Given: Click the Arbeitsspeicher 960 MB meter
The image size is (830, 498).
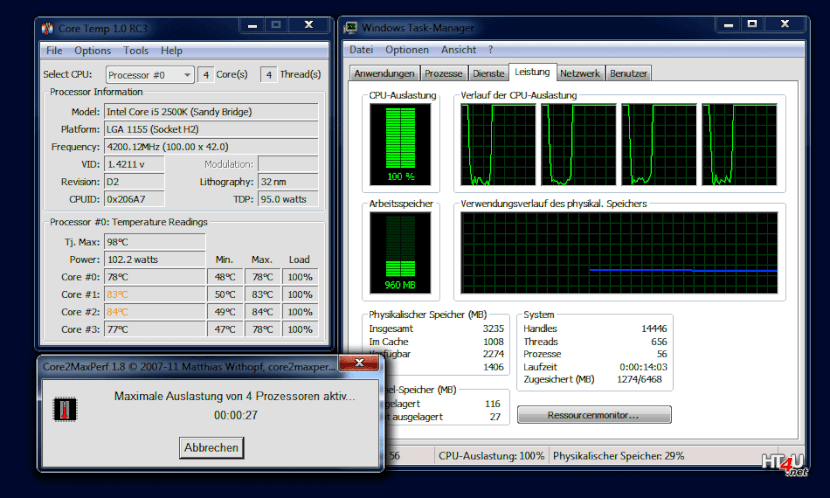Looking at the screenshot, I should tap(400, 253).
